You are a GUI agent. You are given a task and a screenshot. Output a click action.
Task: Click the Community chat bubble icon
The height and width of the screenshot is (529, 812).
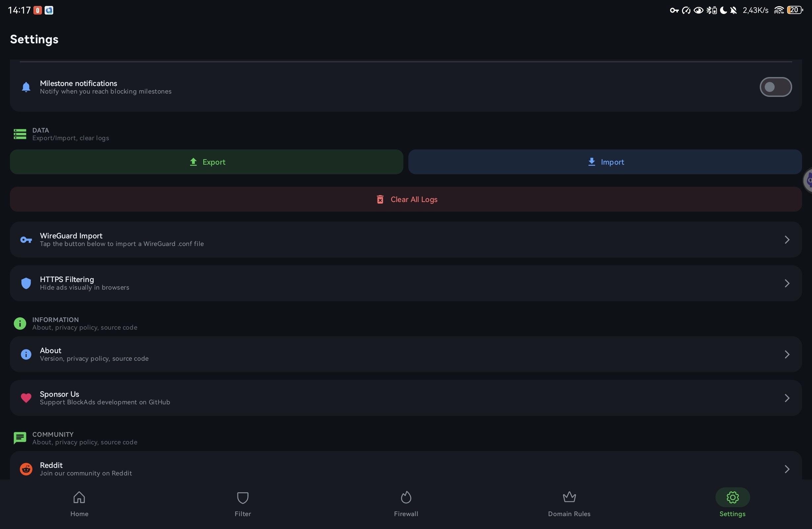click(20, 438)
